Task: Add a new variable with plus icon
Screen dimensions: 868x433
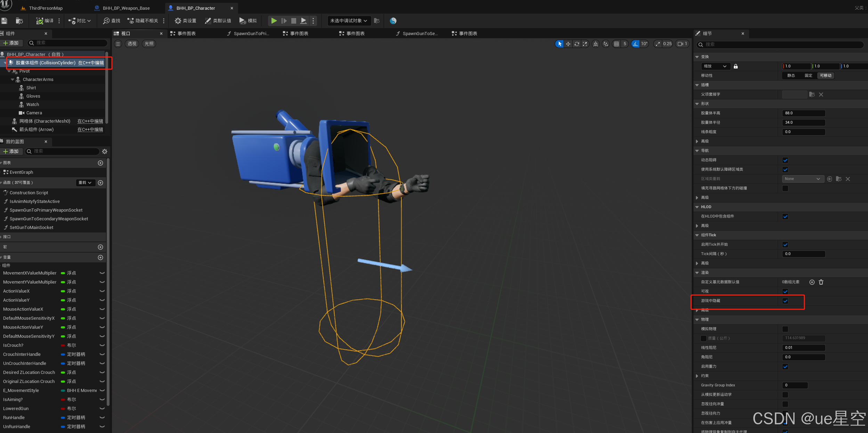Action: [x=100, y=258]
